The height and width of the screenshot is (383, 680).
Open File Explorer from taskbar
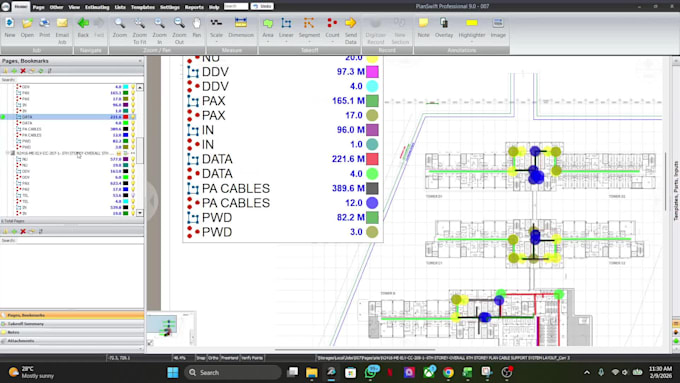pyautogui.click(x=311, y=373)
